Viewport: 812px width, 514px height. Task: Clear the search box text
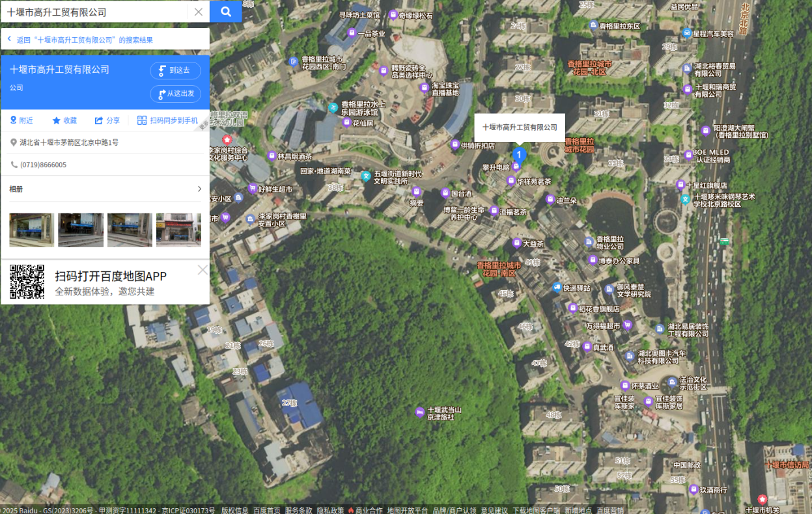[x=199, y=12]
